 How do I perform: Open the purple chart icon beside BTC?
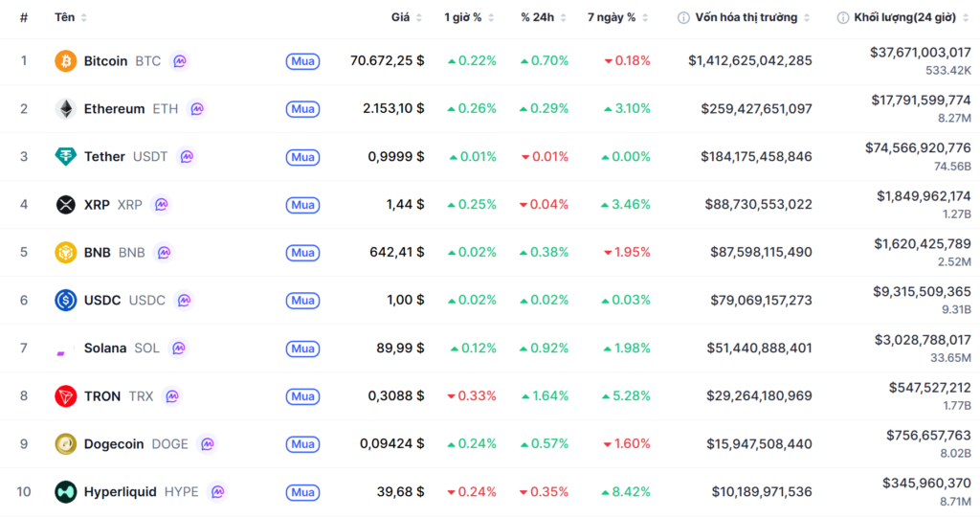[x=180, y=60]
